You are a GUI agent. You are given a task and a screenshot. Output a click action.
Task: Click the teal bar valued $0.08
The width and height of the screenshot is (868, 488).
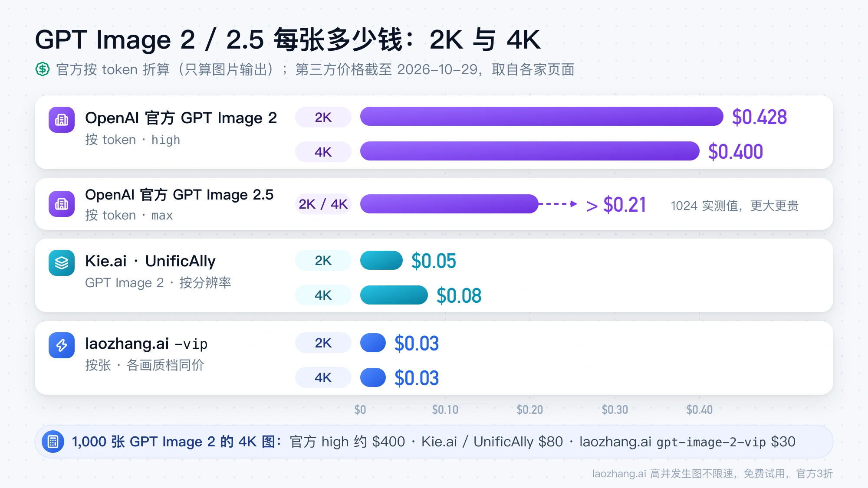coord(394,295)
